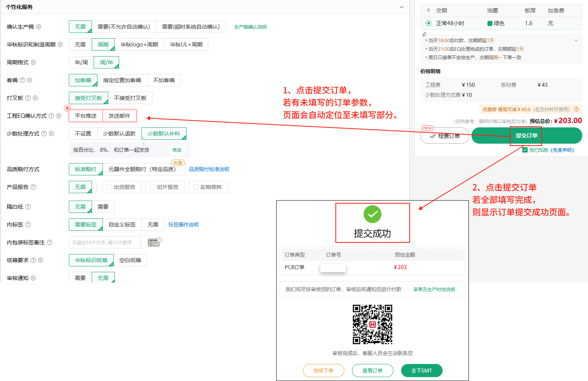Click the 内包装标签备注 input field
The image size is (588, 381).
[104, 242]
